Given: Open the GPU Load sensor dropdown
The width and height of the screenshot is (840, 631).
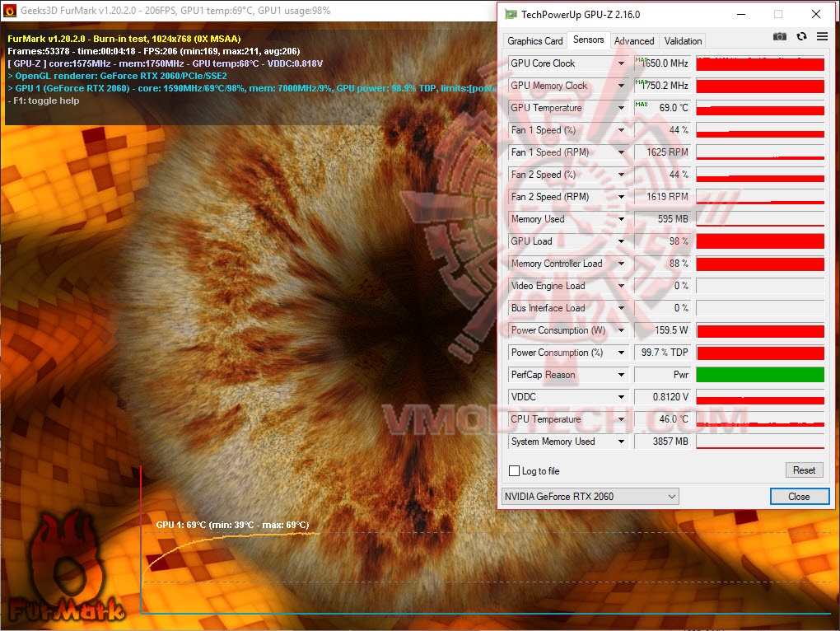Looking at the screenshot, I should [x=622, y=241].
